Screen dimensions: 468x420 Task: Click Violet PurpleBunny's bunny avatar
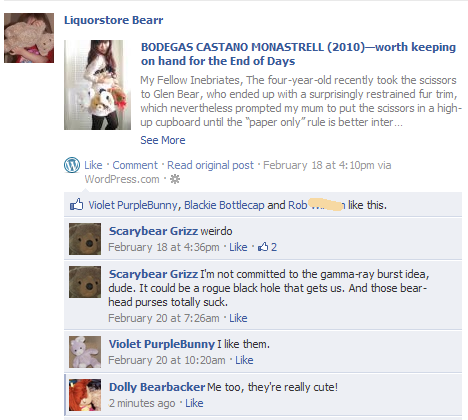(85, 352)
